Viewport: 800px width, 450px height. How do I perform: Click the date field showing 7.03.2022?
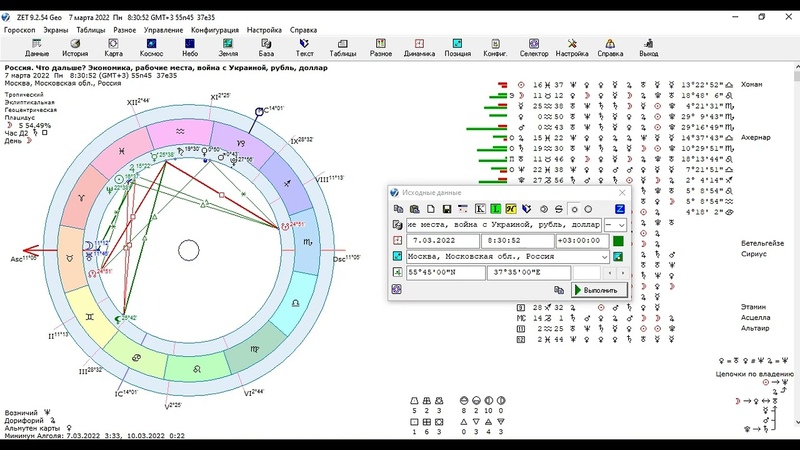pos(436,241)
